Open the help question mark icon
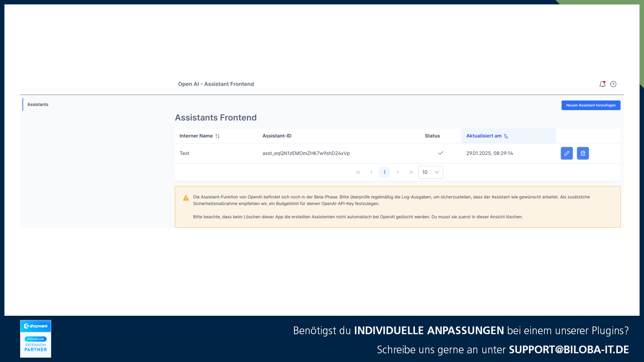This screenshot has width=644, height=362. point(613,84)
